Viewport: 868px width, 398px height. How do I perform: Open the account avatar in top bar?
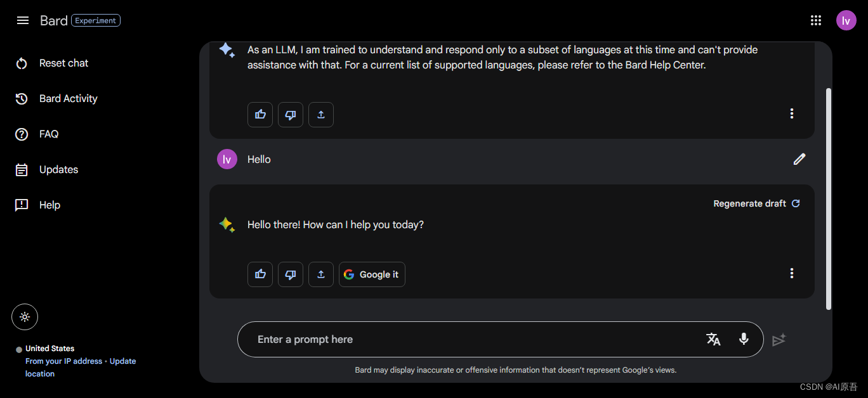(846, 20)
